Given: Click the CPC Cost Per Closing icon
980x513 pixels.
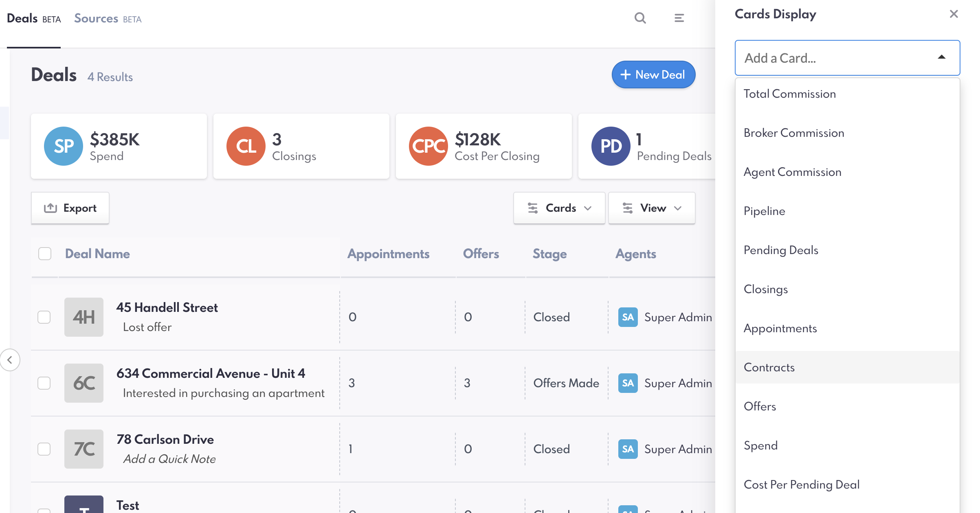Looking at the screenshot, I should 428,146.
